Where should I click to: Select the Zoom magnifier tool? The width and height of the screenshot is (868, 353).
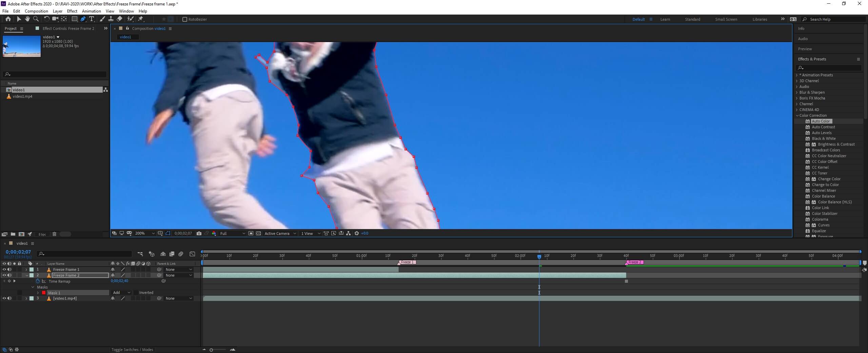(36, 19)
